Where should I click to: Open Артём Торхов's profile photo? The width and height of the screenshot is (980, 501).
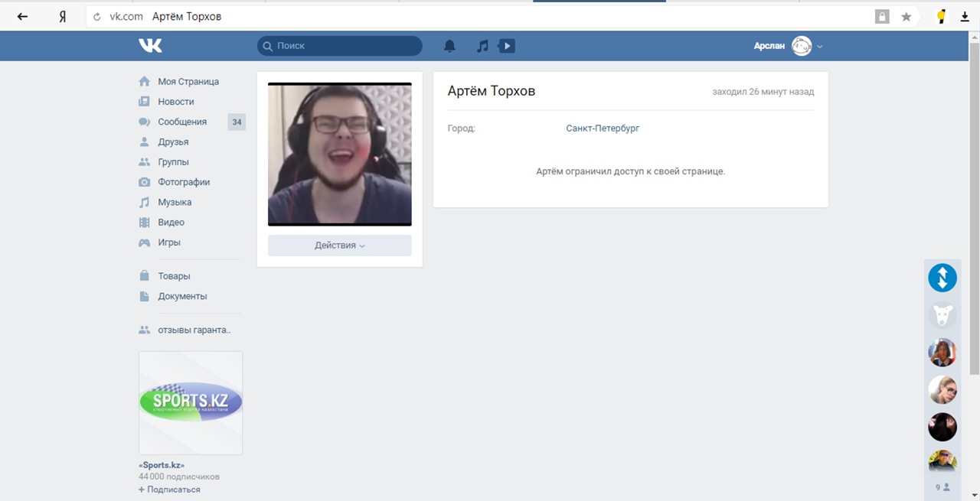coord(339,154)
